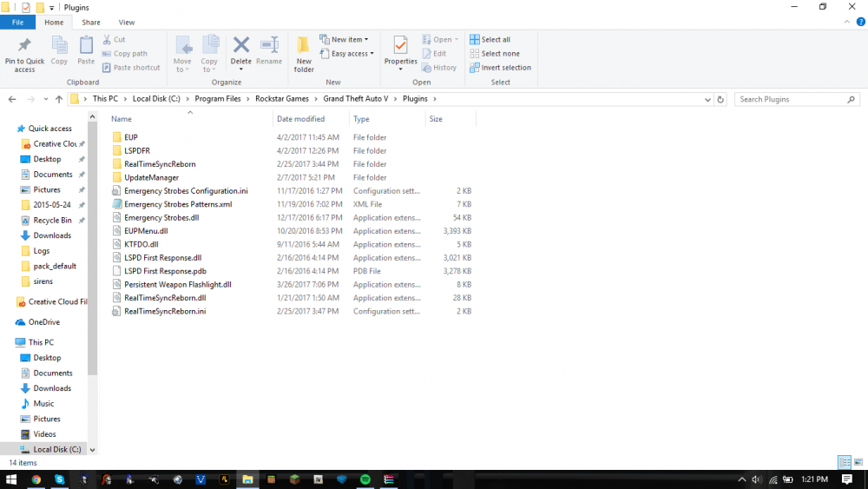The image size is (868, 489).
Task: Select Emergency Strobes Configuration.ini file
Action: click(x=186, y=190)
